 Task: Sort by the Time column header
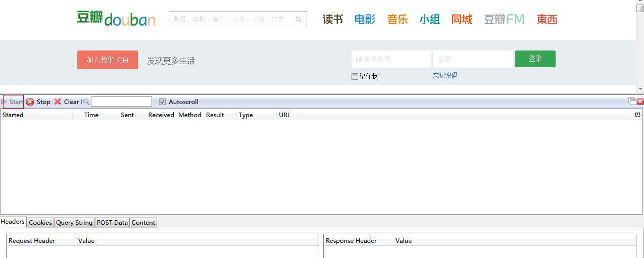coord(87,115)
